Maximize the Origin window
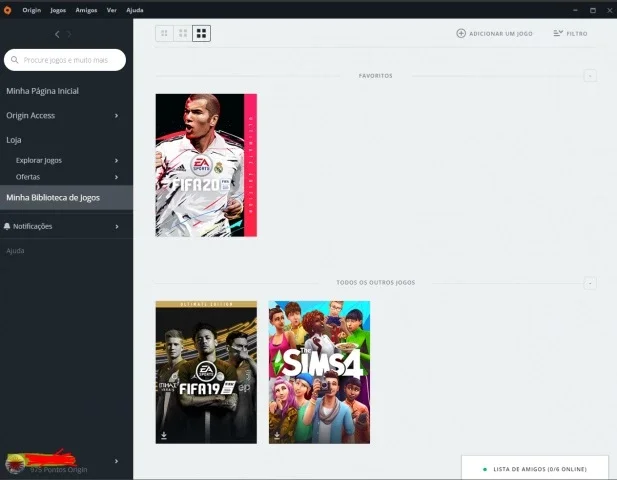The width and height of the screenshot is (617, 480). [x=593, y=10]
